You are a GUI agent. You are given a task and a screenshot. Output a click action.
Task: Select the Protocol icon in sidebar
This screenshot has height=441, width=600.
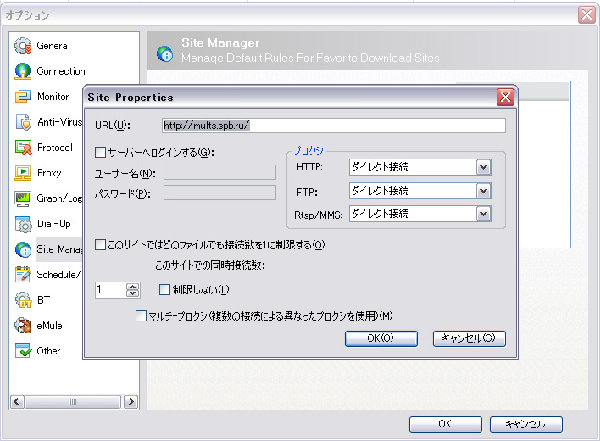22,147
